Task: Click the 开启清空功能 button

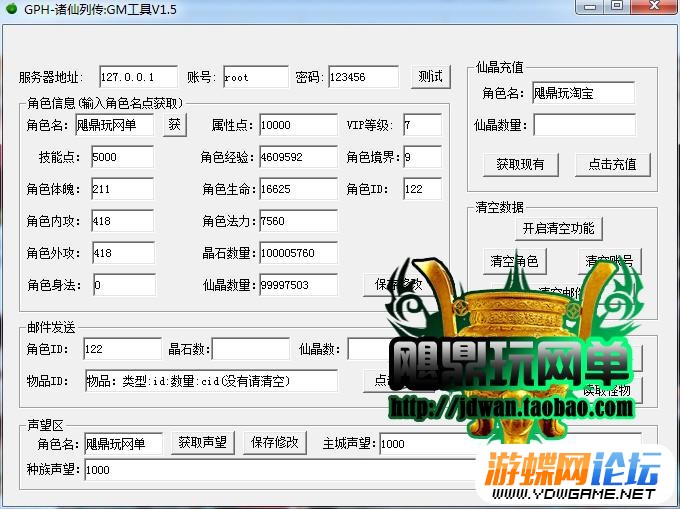Action: [x=559, y=228]
